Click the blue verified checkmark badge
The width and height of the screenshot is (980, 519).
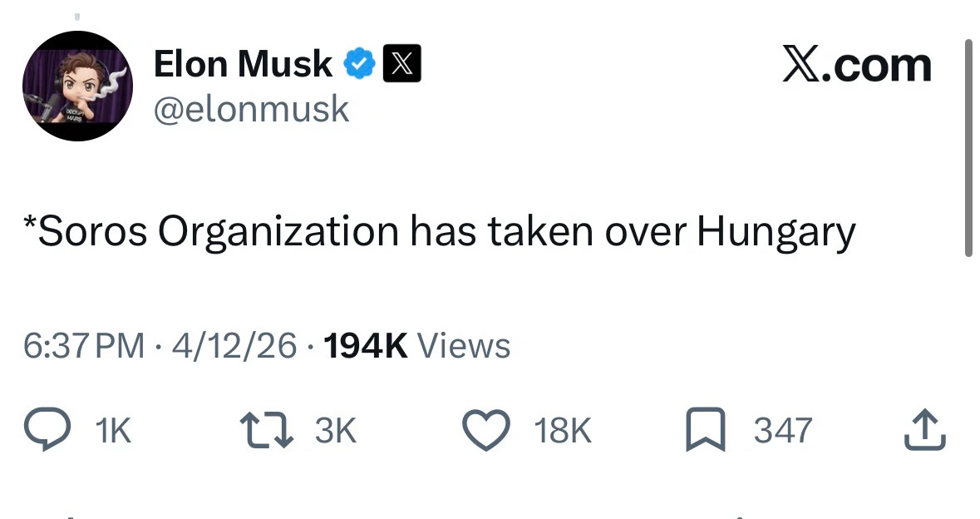pyautogui.click(x=359, y=64)
